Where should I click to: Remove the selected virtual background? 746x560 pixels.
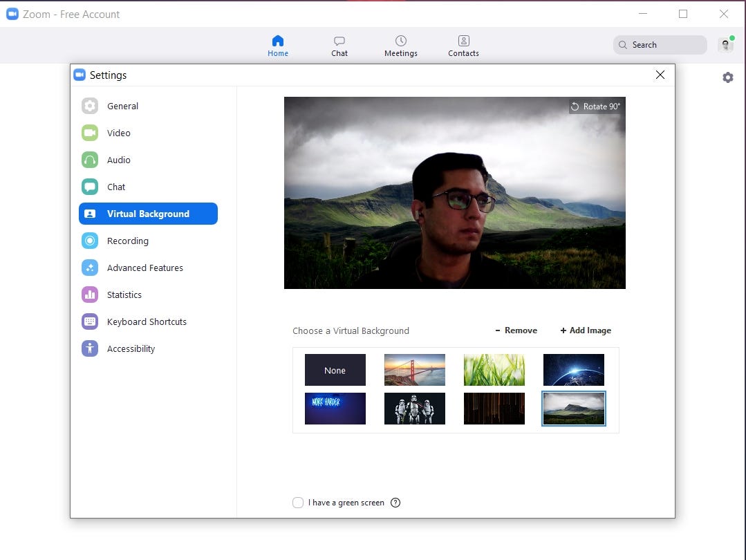tap(516, 330)
